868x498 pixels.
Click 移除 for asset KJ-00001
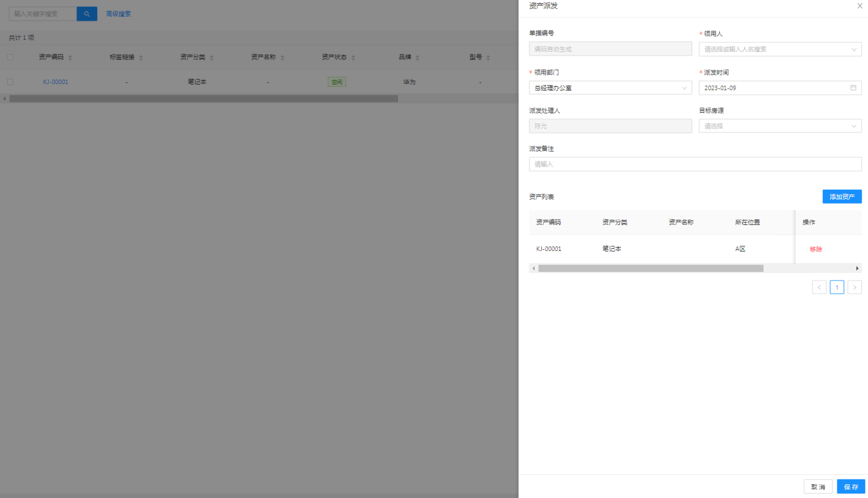[815, 249]
